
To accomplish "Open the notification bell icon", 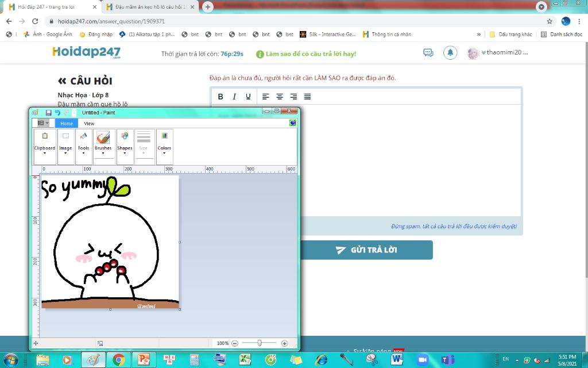I will (450, 52).
